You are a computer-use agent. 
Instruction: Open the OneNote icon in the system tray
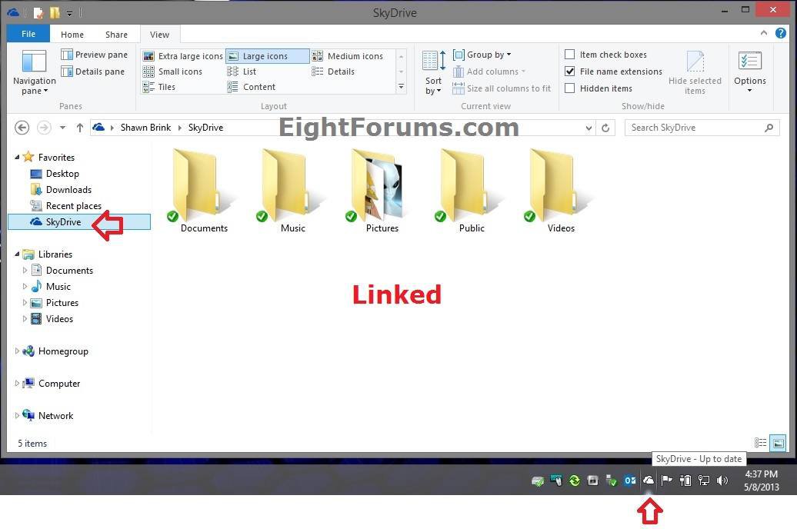click(x=630, y=480)
